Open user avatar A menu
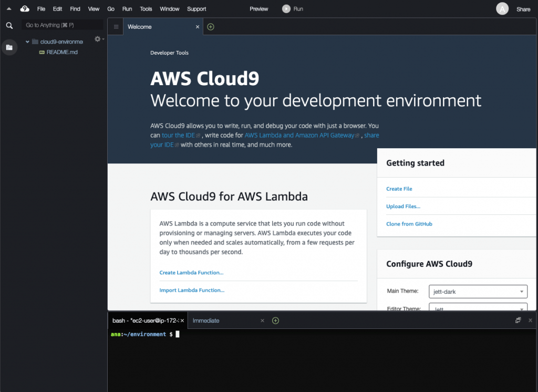The height and width of the screenshot is (392, 538). 502,9
